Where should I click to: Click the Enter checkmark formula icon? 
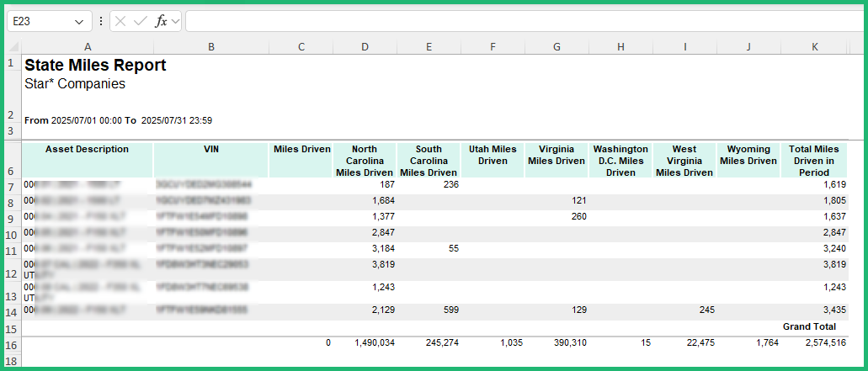(x=140, y=22)
